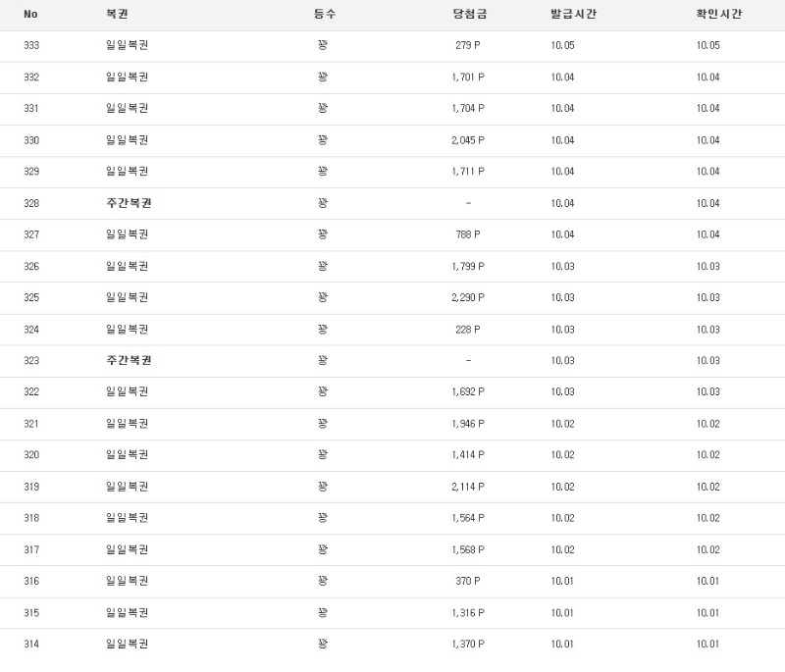Click the 꽝 rank in row 331
This screenshot has height=672, width=785.
323,109
